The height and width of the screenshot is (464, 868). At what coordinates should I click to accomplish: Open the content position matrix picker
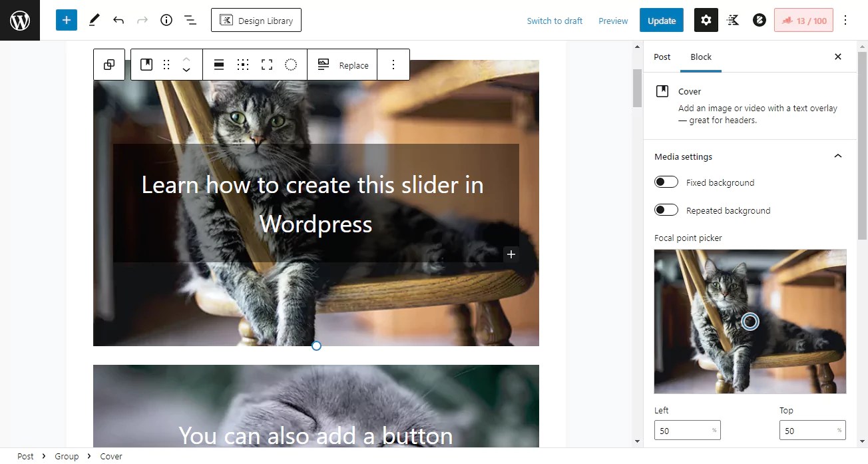(243, 65)
